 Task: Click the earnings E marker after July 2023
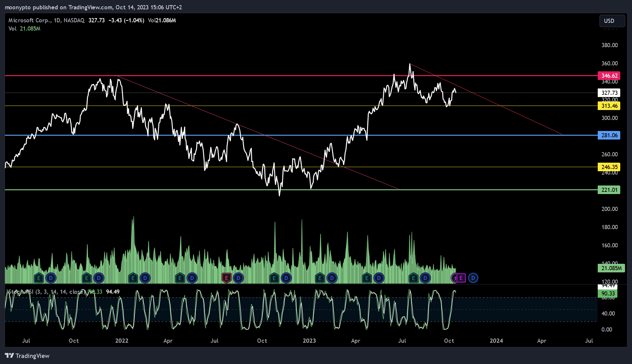[413, 278]
